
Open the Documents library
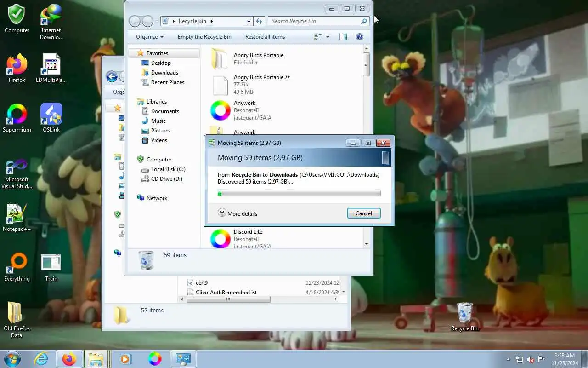(165, 111)
